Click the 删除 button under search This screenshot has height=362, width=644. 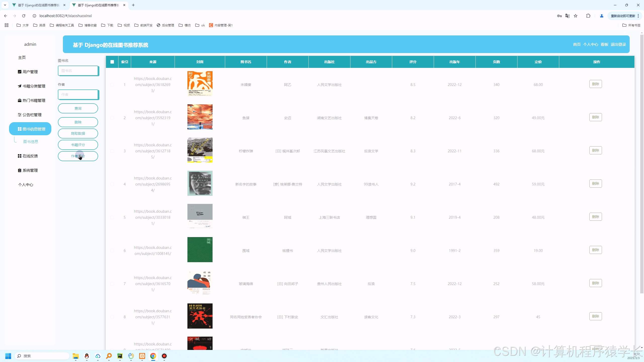click(x=78, y=122)
